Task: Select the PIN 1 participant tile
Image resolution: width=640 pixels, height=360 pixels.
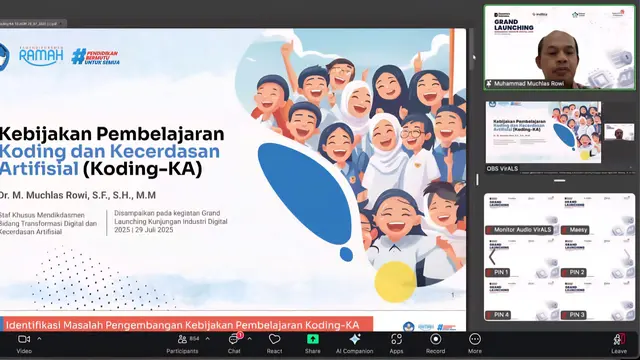Action: point(522,258)
